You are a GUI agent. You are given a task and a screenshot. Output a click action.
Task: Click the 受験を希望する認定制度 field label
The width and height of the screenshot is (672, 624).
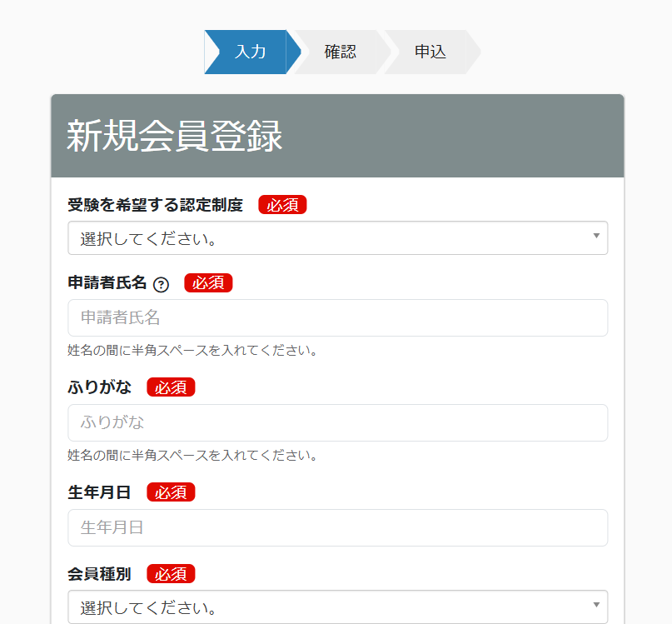click(155, 205)
